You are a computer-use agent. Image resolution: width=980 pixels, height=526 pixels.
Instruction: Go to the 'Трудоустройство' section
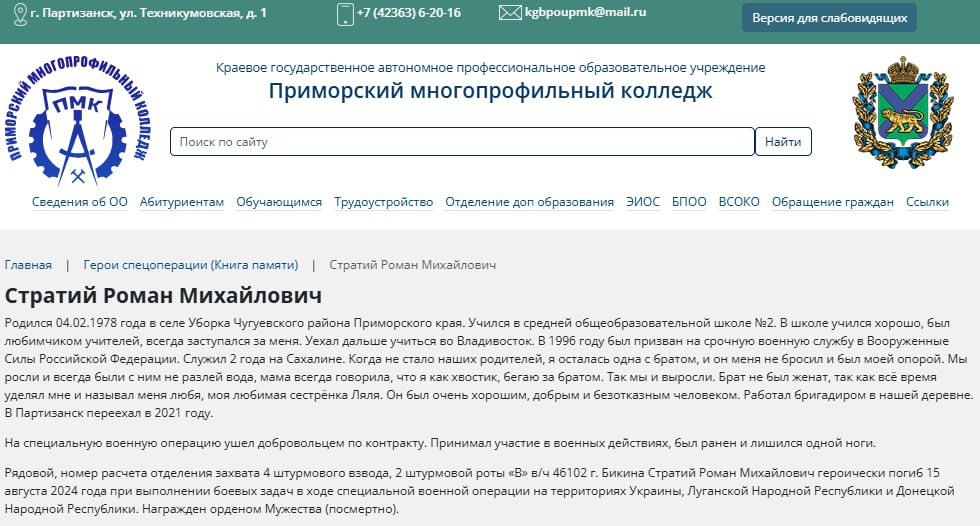point(383,202)
